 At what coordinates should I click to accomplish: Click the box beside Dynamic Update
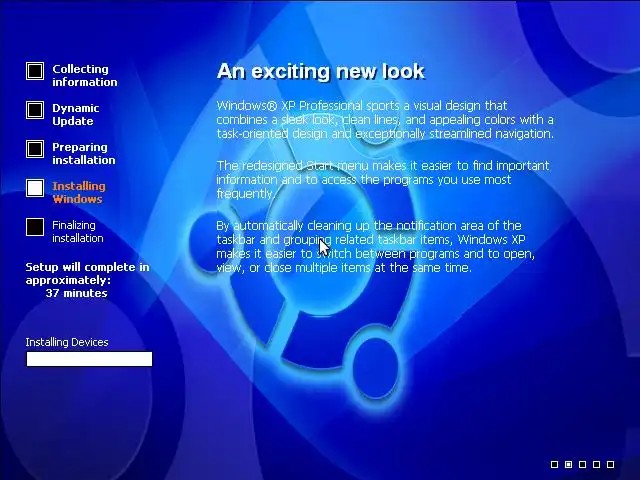[x=35, y=110]
